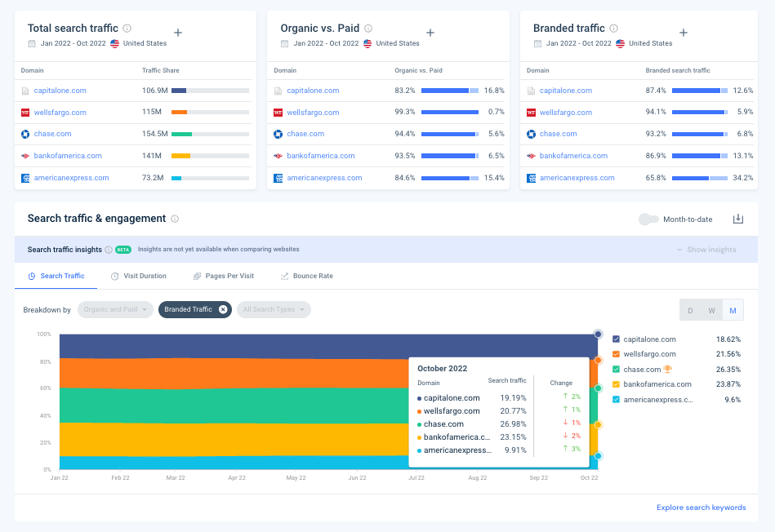This screenshot has height=532, width=775.
Task: Click calendar icon in Total search traffic card
Action: coord(32,43)
